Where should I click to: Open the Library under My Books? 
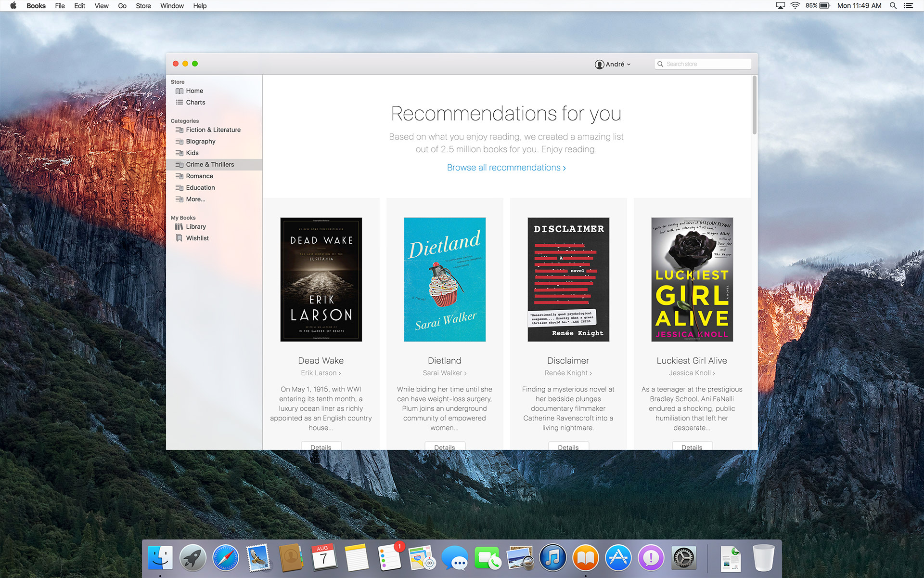pyautogui.click(x=214, y=226)
